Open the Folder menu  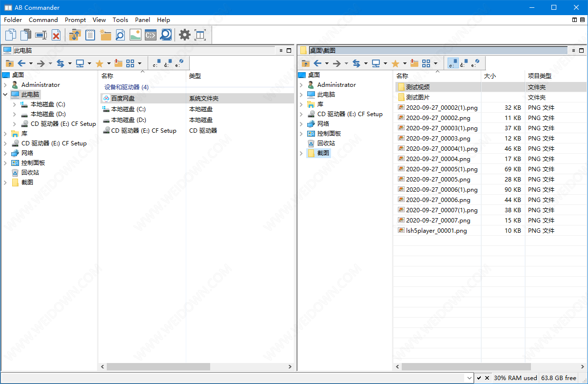pos(13,20)
